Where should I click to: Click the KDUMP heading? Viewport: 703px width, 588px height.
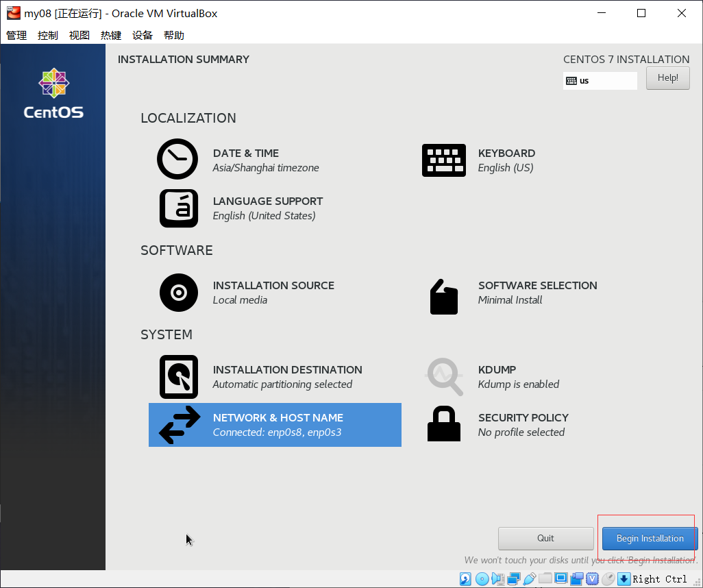pos(497,370)
